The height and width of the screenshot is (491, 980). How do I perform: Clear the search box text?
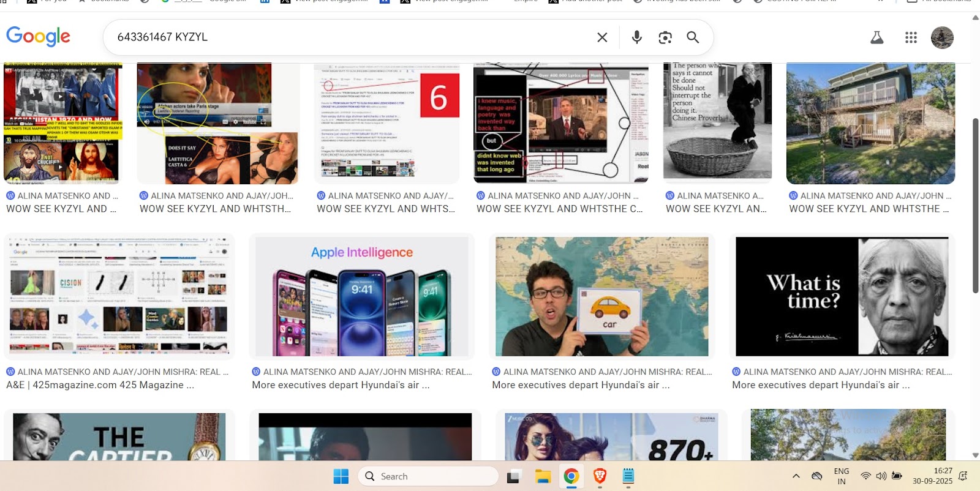(x=602, y=37)
